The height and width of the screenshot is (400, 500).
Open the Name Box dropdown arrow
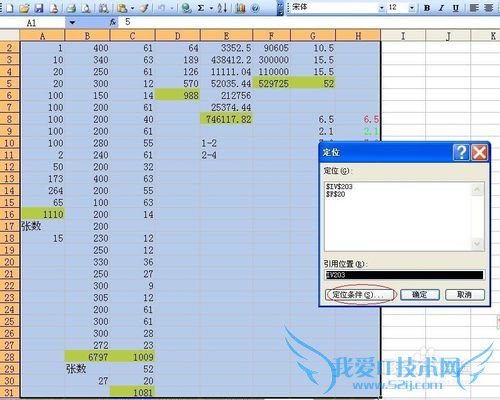[x=72, y=23]
